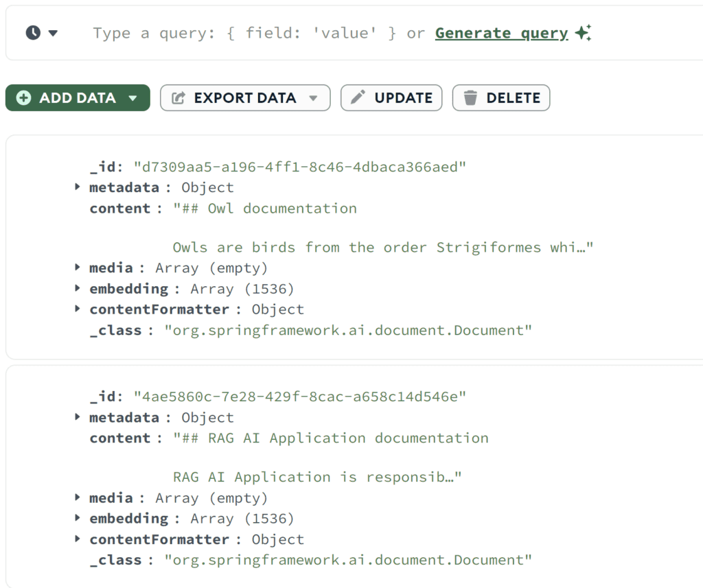Click the plus icon on Add Data

[x=23, y=98]
